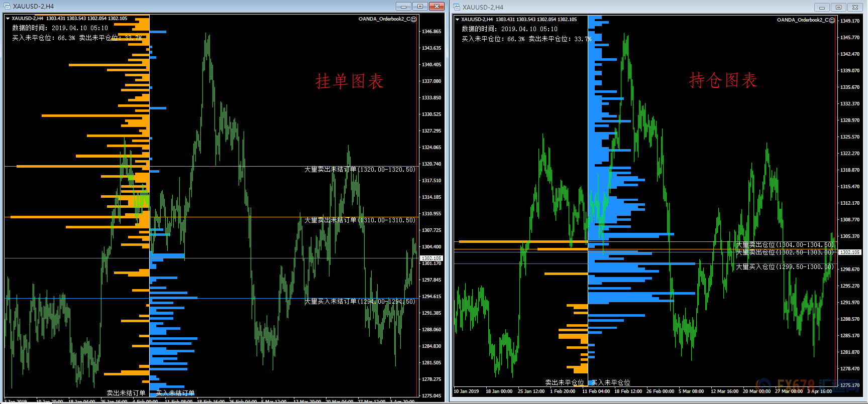
Task: Click price axis value 1346.865
Action: tap(431, 32)
